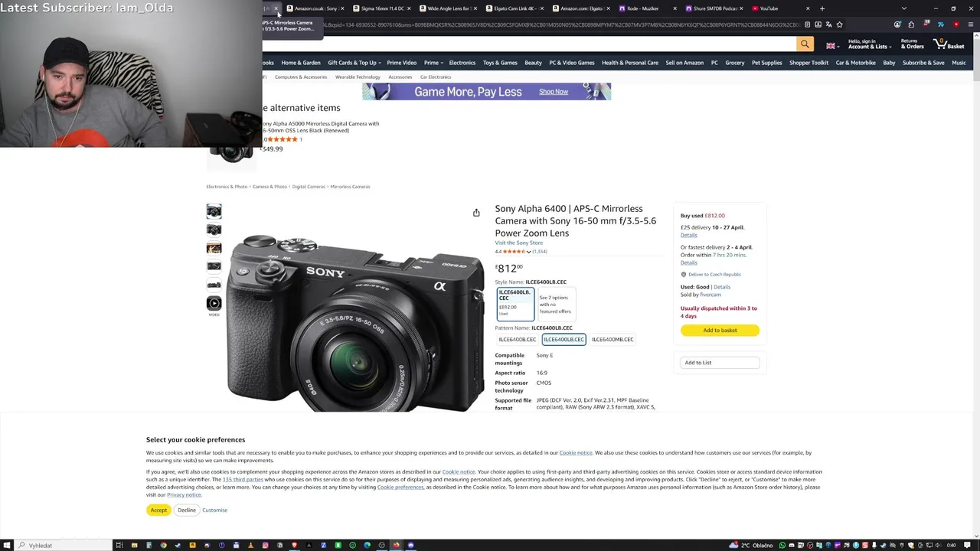
Task: Select the third orange-toned product thumbnail
Action: click(x=214, y=248)
